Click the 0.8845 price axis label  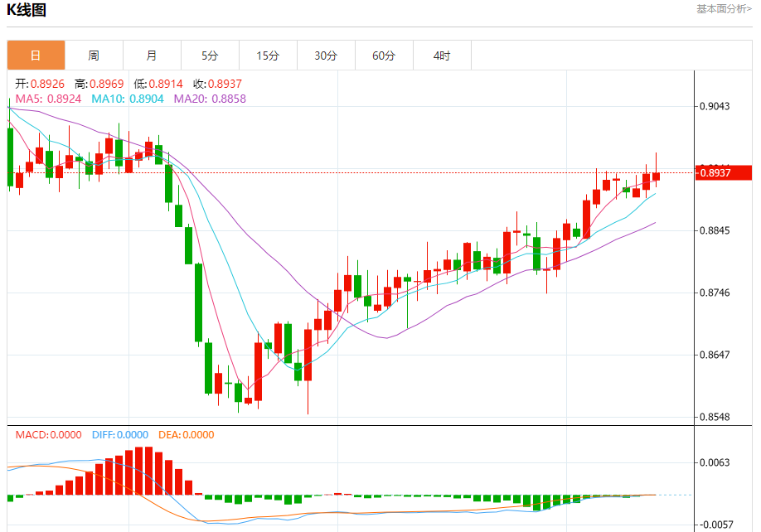pyautogui.click(x=715, y=230)
